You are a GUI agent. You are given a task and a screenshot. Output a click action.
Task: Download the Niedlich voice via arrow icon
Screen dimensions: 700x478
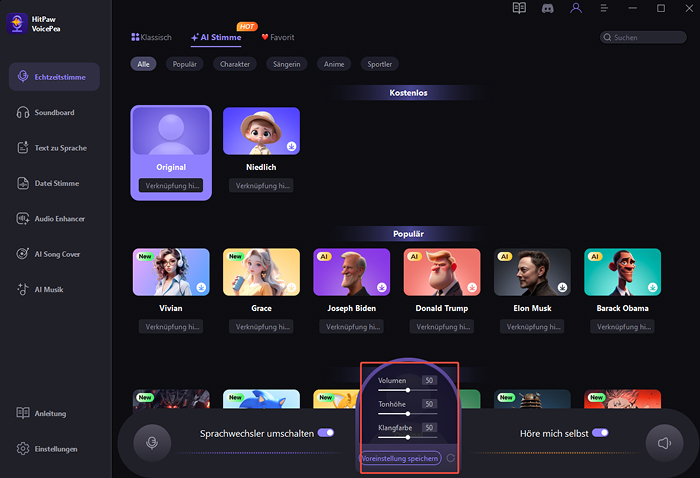point(291,146)
